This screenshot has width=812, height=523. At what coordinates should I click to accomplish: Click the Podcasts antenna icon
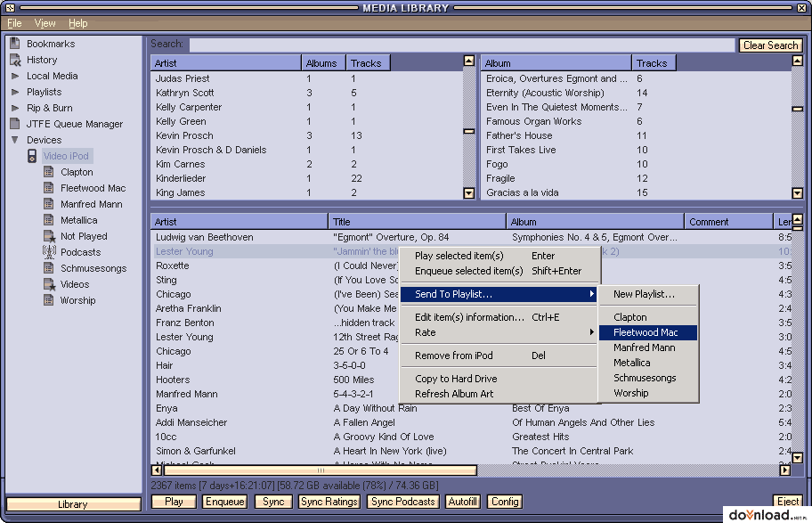tap(49, 252)
